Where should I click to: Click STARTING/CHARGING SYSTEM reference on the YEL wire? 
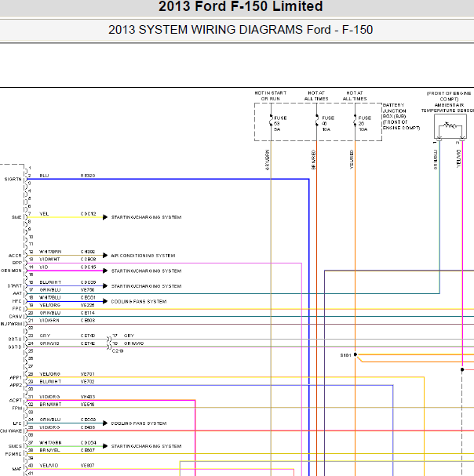click(146, 217)
